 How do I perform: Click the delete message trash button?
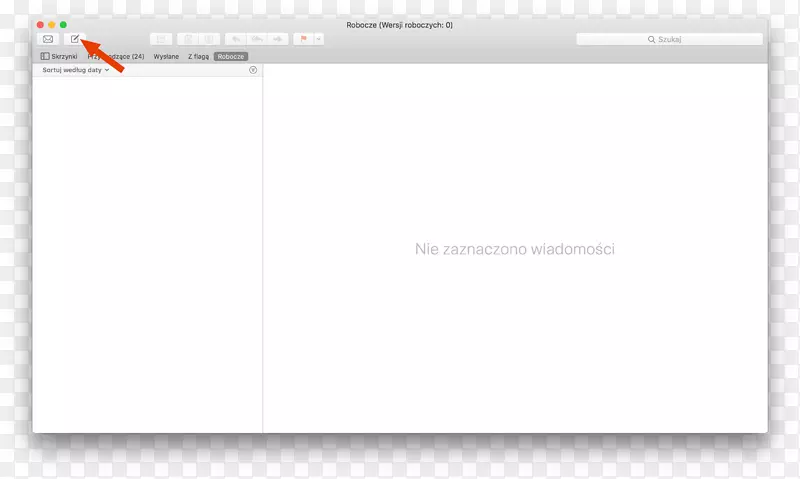188,39
